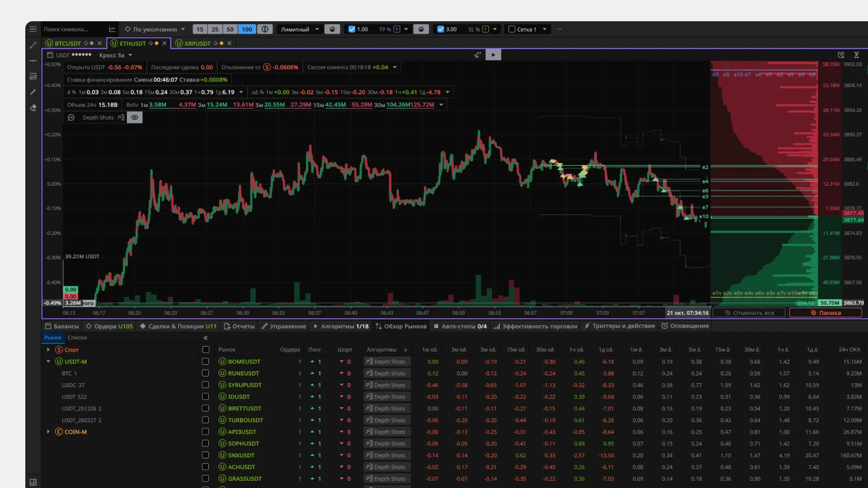The width and height of the screenshot is (868, 488).
Task: Click the dollar sign order size icon
Action: [265, 29]
